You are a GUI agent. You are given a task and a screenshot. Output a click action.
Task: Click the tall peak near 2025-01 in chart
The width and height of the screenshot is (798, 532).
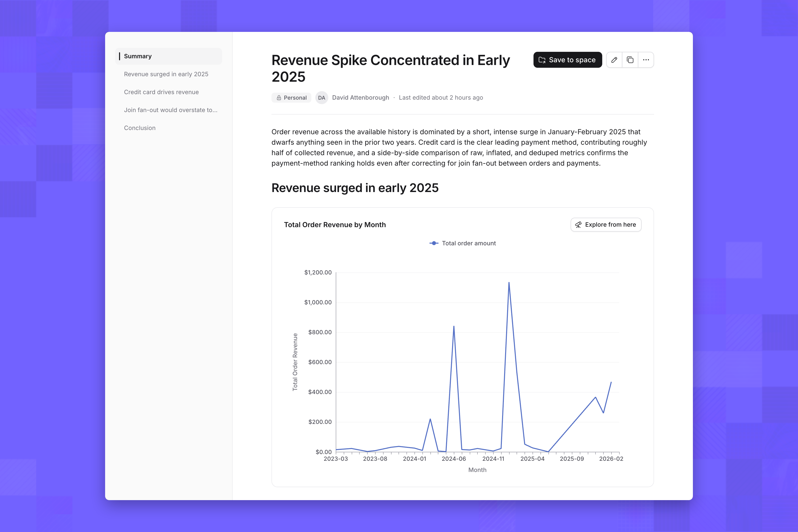click(509, 283)
